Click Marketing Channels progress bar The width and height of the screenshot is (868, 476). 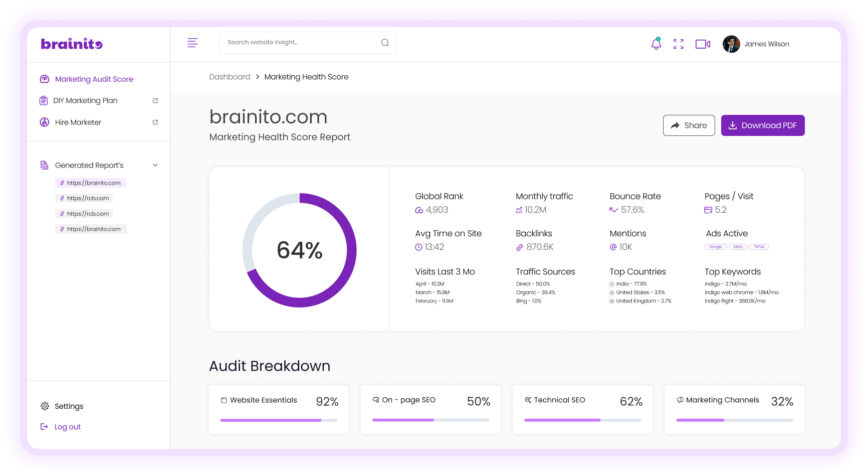point(735,420)
